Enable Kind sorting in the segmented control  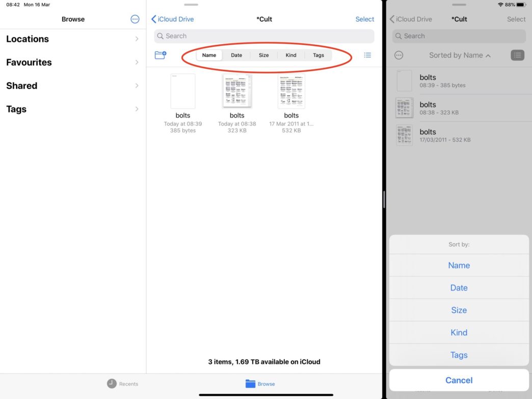290,55
